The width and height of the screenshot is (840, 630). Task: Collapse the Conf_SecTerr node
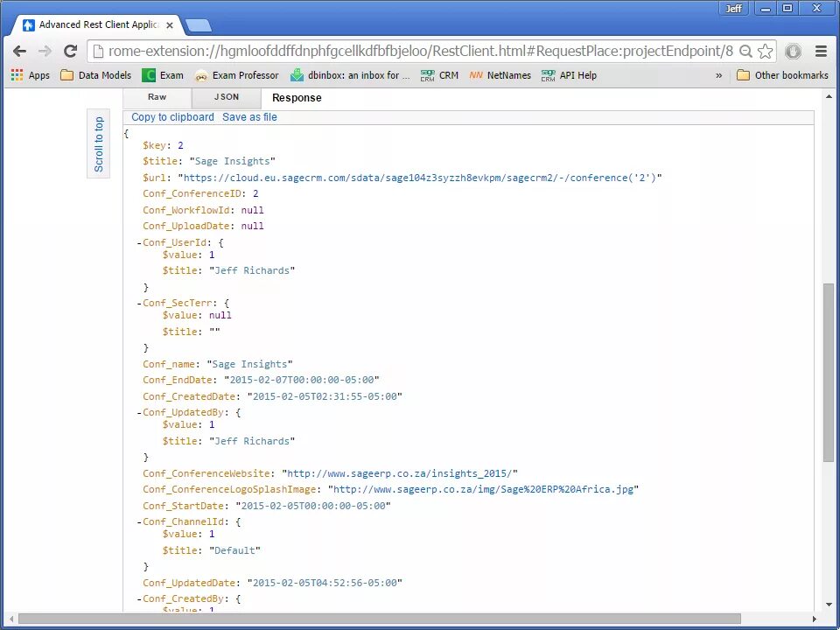(139, 304)
